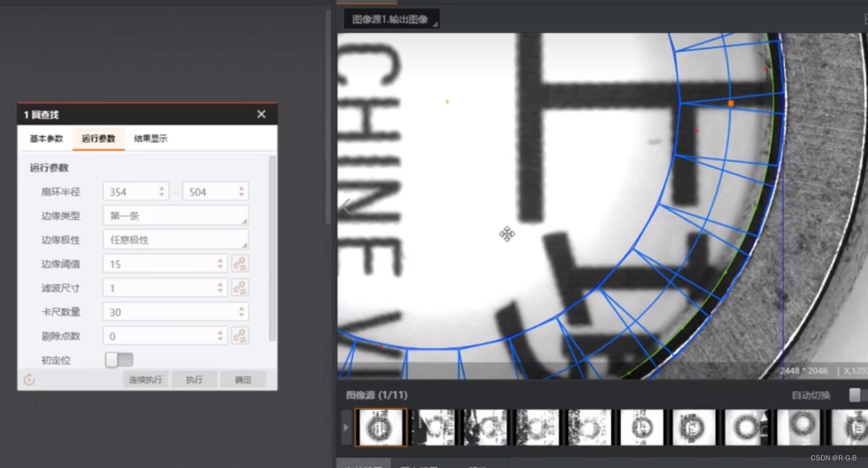Viewport: 868px width, 468px height.
Task: Click the dialog's vertical scrollbar
Action: click(272, 249)
